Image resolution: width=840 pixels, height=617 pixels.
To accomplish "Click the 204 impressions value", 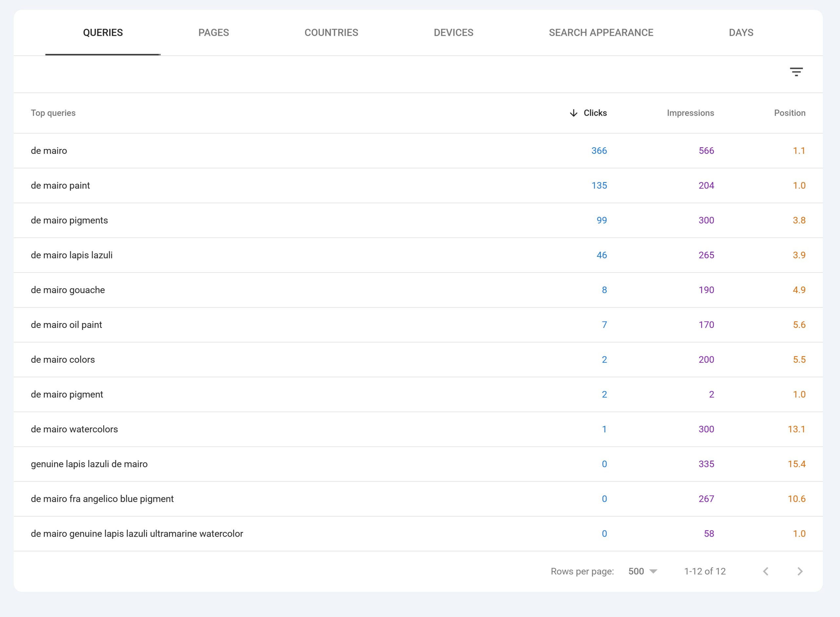I will point(706,186).
